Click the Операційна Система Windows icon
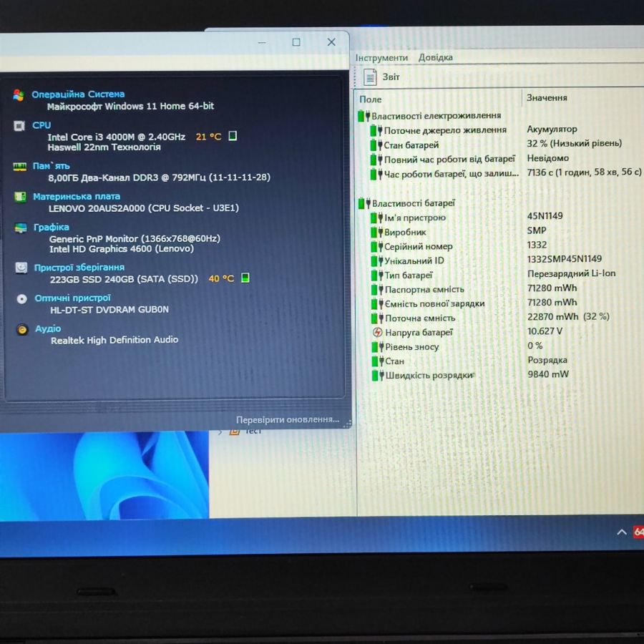644x644 pixels. 19,95
